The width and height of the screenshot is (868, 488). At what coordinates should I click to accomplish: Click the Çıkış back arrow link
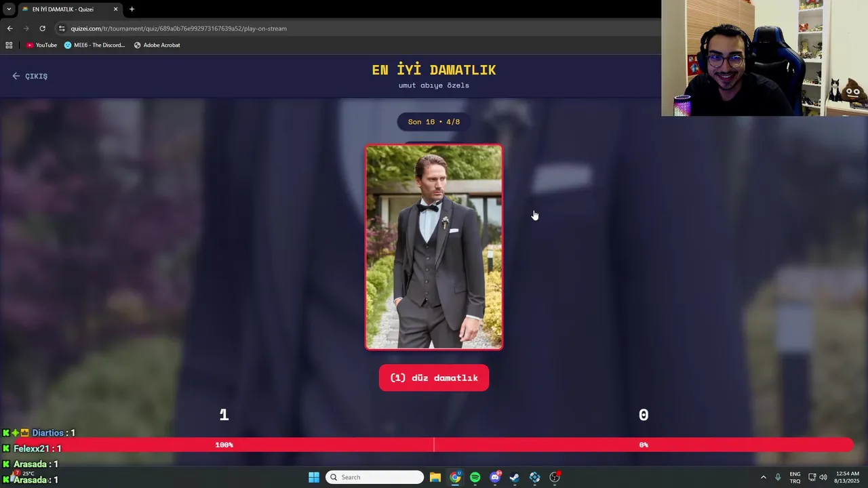[x=30, y=76]
